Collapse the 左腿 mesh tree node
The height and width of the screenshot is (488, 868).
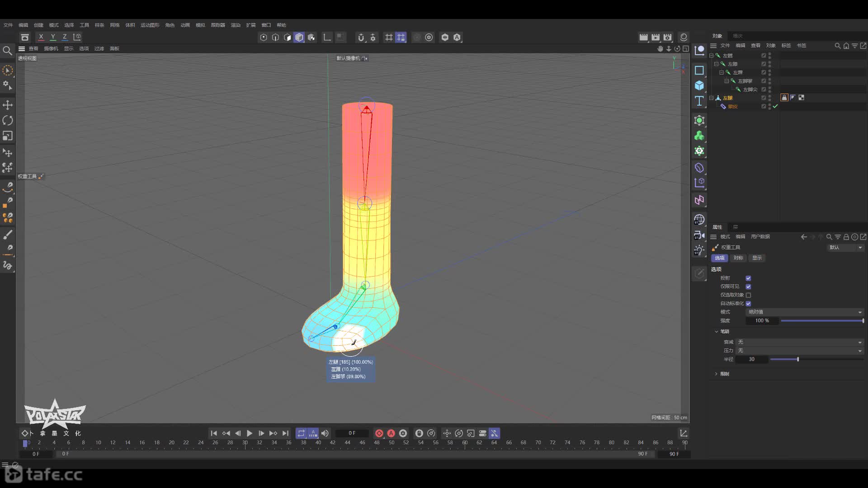(x=711, y=98)
